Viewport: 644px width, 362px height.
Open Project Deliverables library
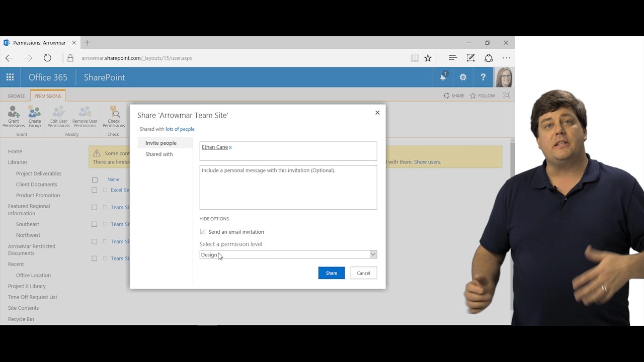[39, 173]
